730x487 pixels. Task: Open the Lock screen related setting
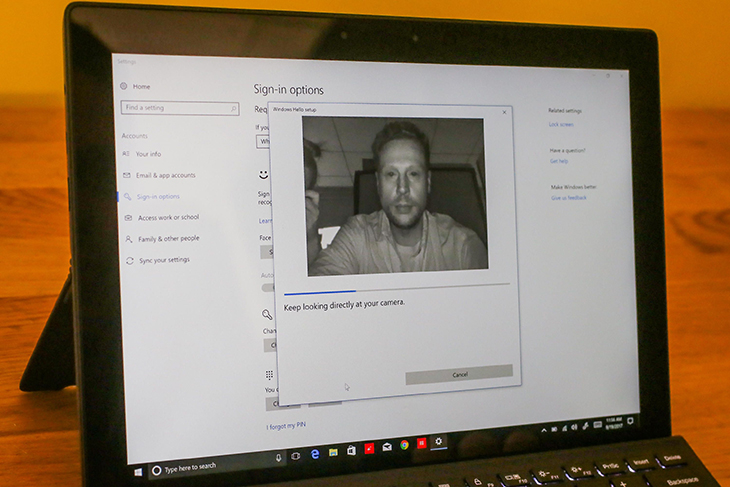(561, 124)
